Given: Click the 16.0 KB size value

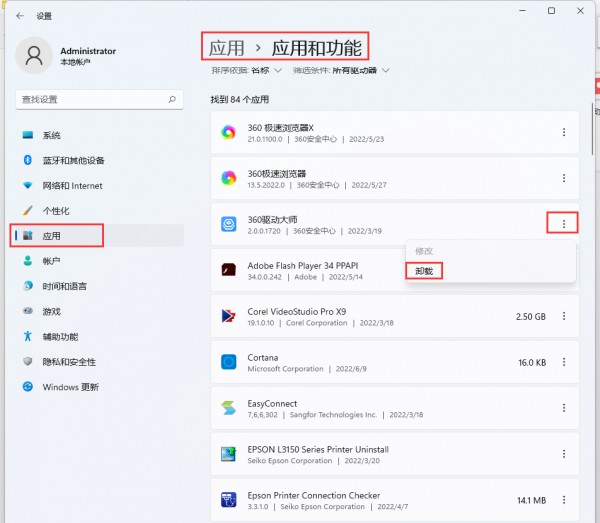Looking at the screenshot, I should (532, 362).
